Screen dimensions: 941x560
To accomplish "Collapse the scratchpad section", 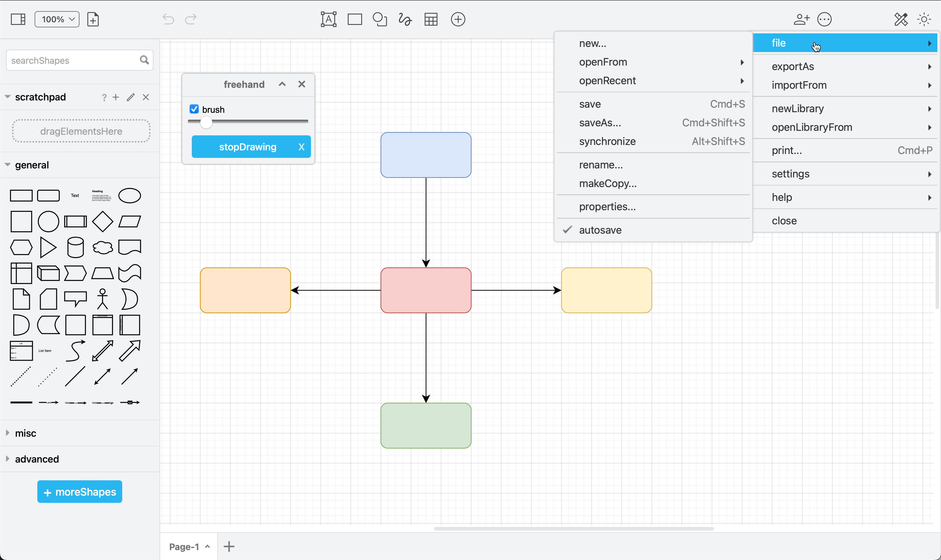I will coord(7,97).
